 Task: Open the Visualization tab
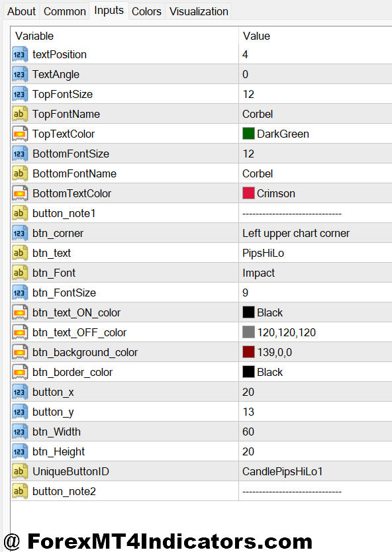point(197,11)
